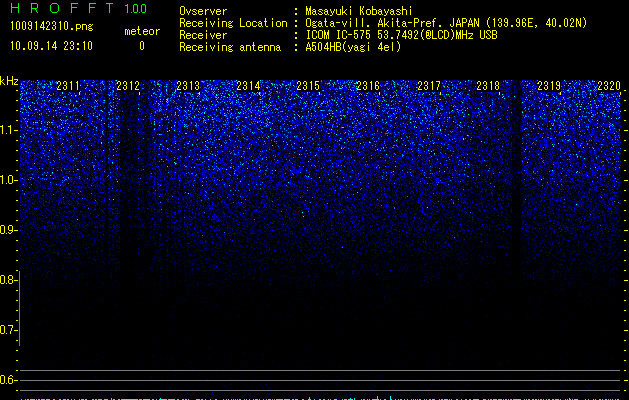Click the 2318 time marker
This screenshot has width=629, height=400.
[488, 86]
